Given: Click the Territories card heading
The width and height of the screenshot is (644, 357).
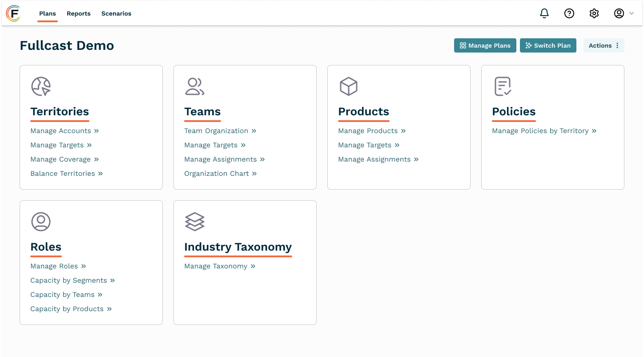Looking at the screenshot, I should (x=60, y=112).
